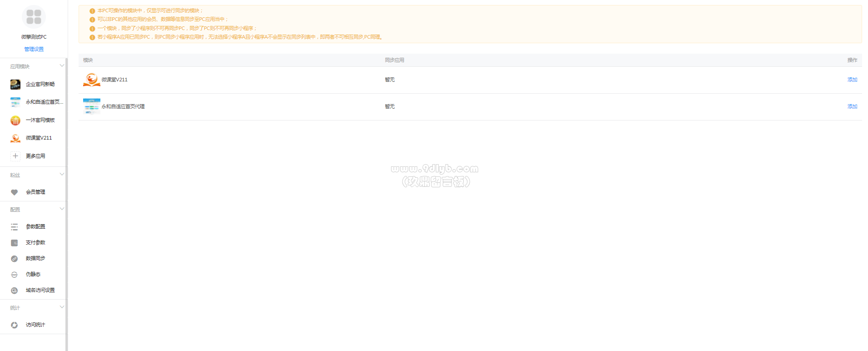868x351 pixels.
Task: Select the 一沐官网模板 orange icon
Action: click(x=15, y=120)
